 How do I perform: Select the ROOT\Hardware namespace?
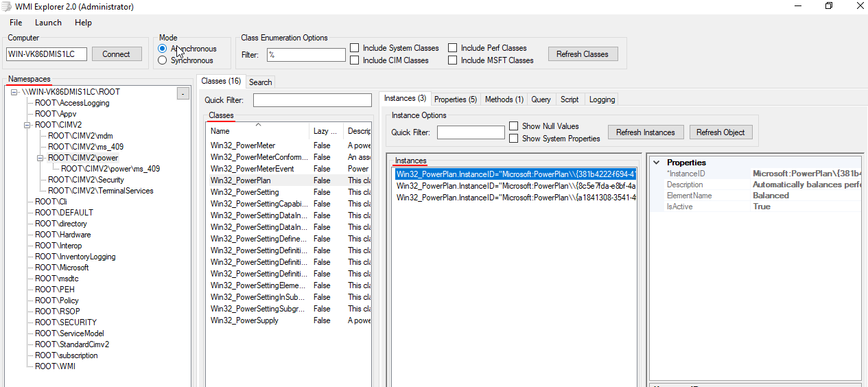coord(64,235)
